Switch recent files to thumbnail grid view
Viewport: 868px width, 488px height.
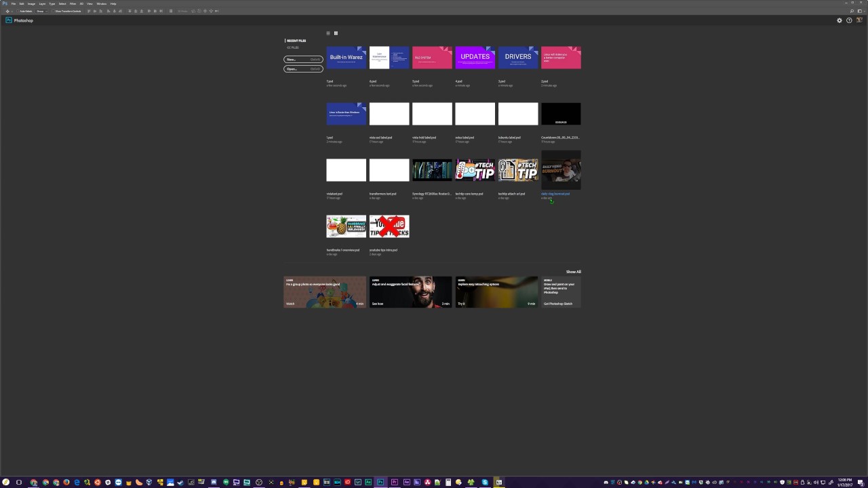(336, 33)
